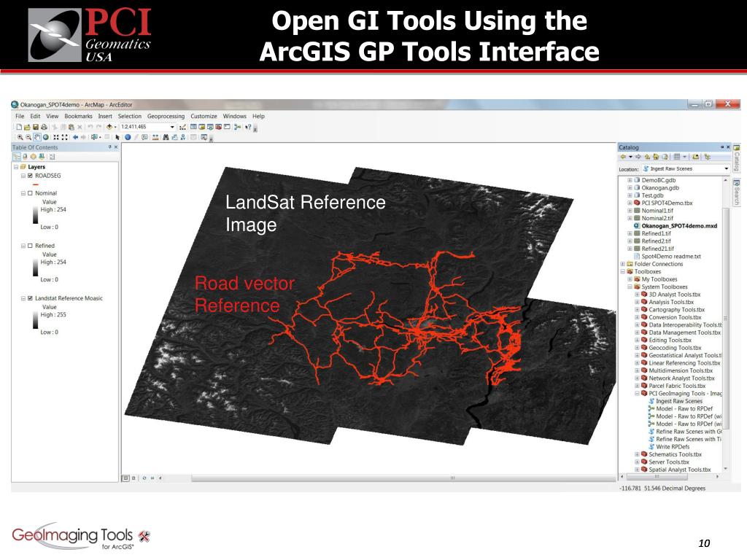Select the Zoom In magnifier tool
The height and width of the screenshot is (560, 747).
tap(20, 136)
